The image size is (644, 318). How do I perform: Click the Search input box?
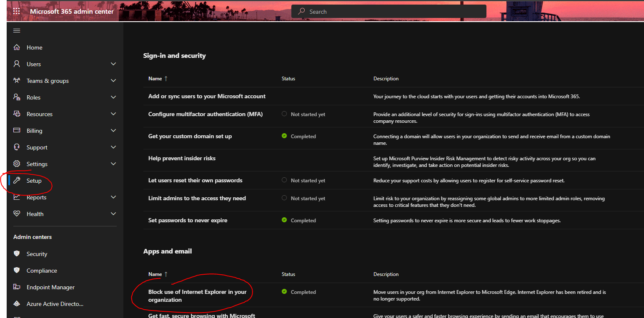[389, 12]
